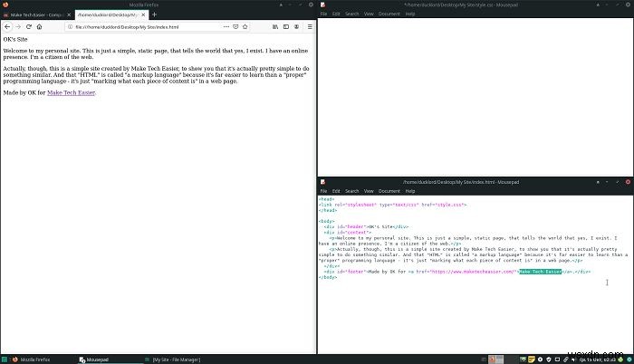This screenshot has height=364, width=634.
Task: Switch to Mozilla Firefox from taskbar
Action: (31, 359)
